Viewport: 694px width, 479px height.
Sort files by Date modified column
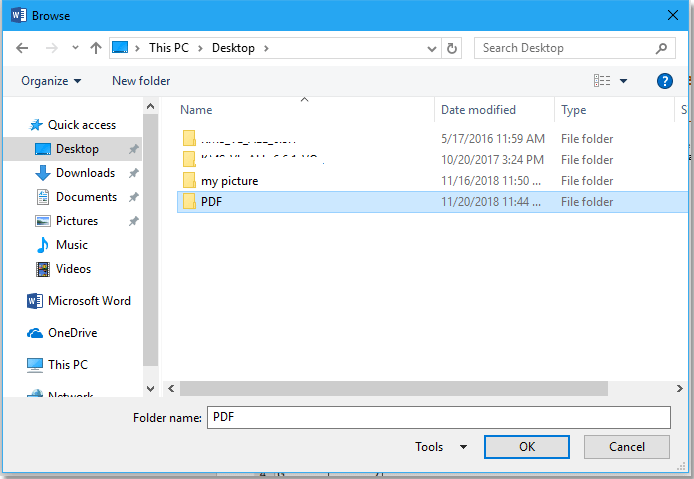tap(478, 110)
